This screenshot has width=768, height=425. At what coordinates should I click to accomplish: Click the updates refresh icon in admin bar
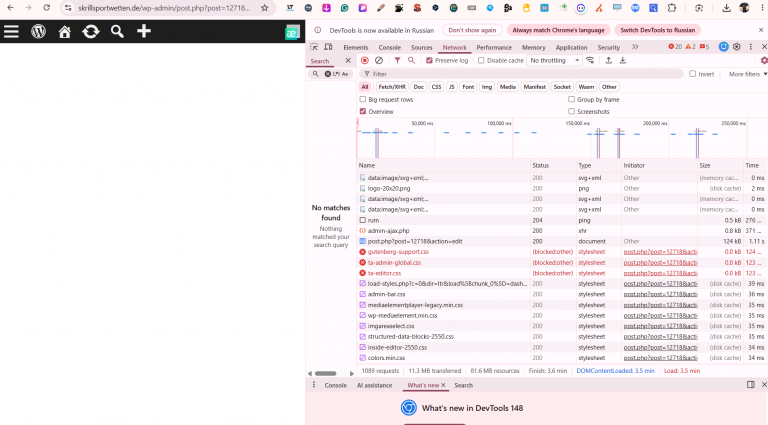coord(91,32)
